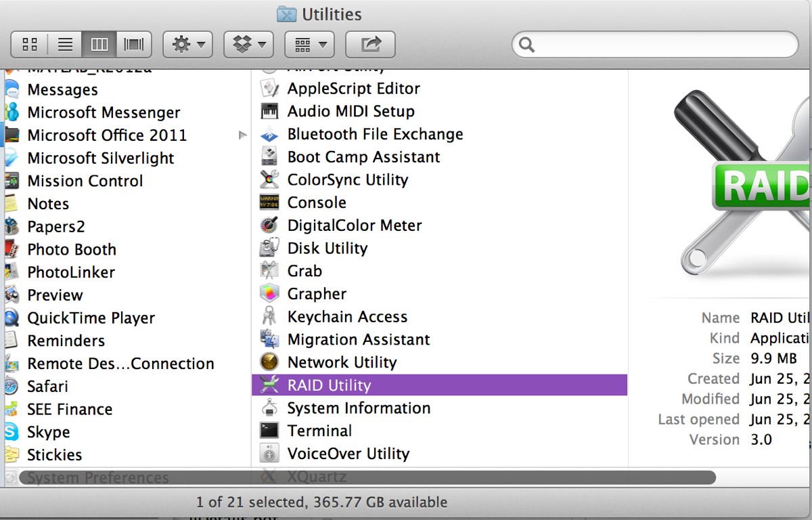Screen dimensions: 812x520
Task: Click the SEE Finance icon
Action: [x=12, y=410]
